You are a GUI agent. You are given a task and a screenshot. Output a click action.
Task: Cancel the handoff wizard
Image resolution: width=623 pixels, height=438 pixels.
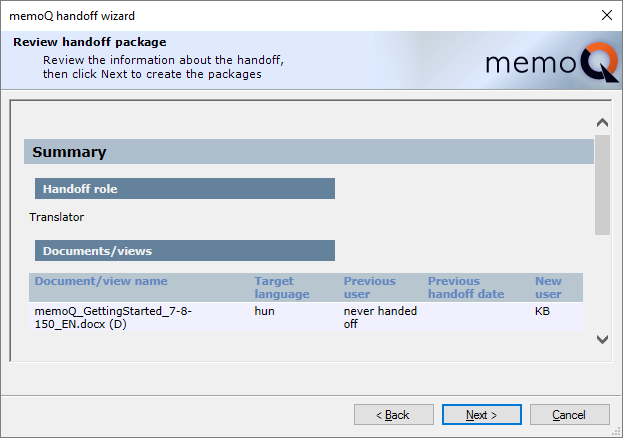[569, 414]
